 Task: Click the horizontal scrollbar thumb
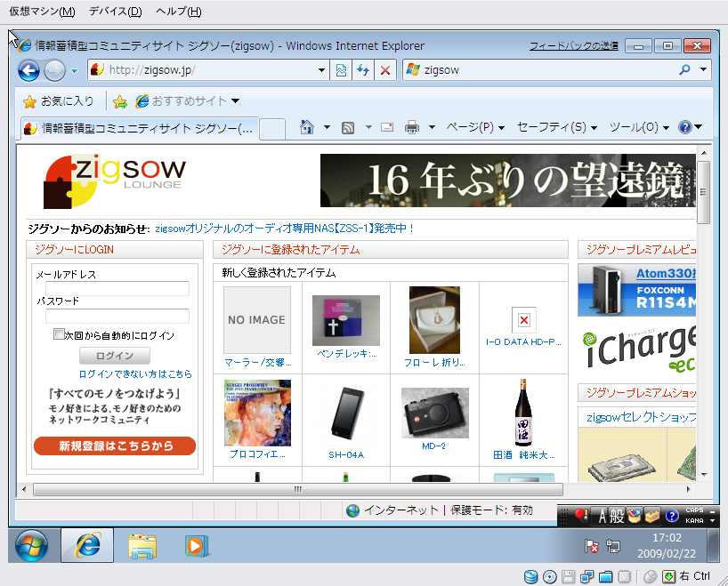[x=297, y=489]
